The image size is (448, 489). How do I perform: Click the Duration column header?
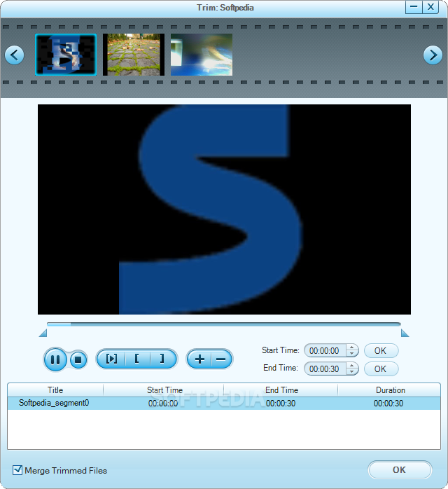click(x=390, y=390)
